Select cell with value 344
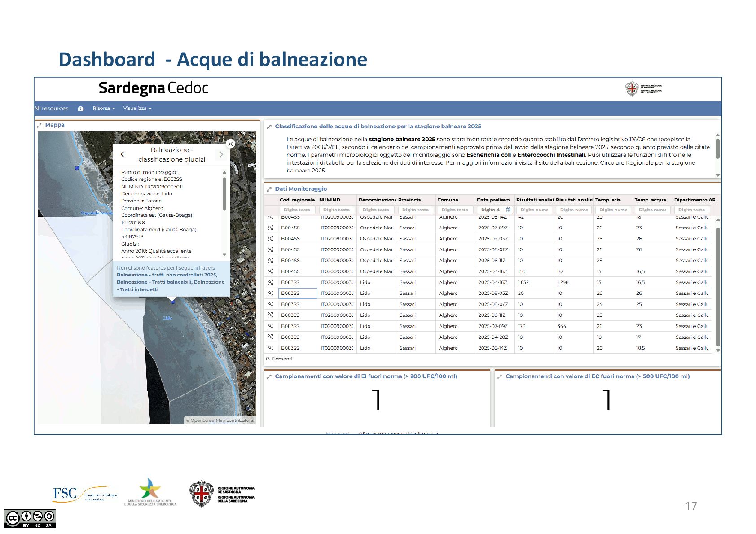The height and width of the screenshot is (534, 756). coord(574,326)
